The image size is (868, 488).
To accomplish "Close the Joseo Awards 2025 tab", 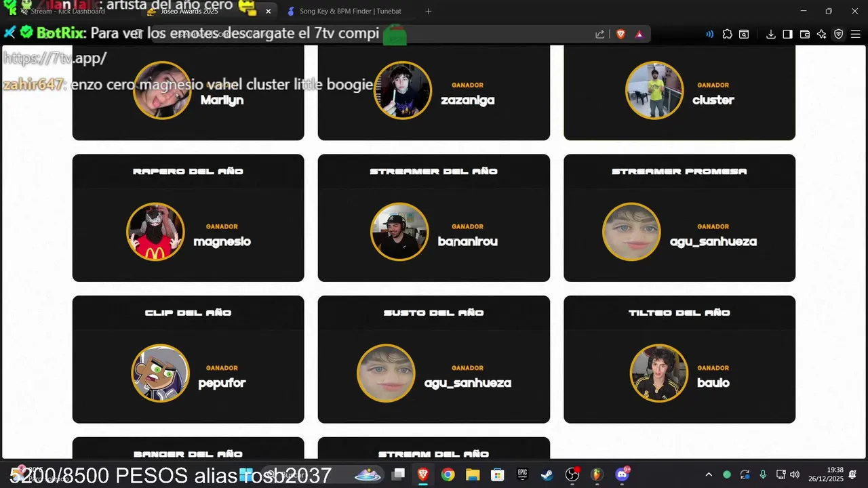I will coord(269,12).
